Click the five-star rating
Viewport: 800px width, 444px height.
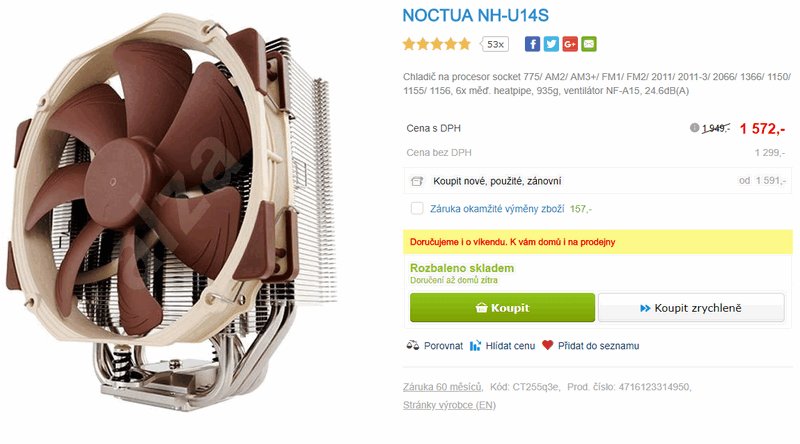(437, 44)
